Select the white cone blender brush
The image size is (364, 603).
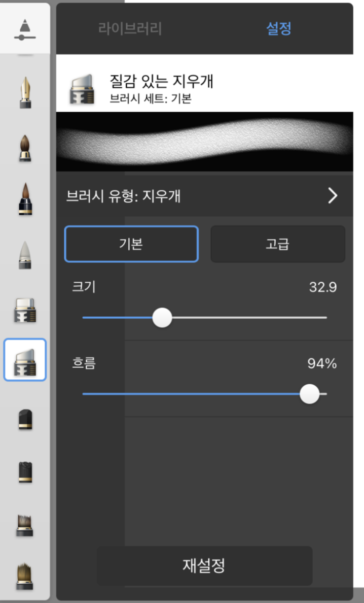(x=25, y=255)
